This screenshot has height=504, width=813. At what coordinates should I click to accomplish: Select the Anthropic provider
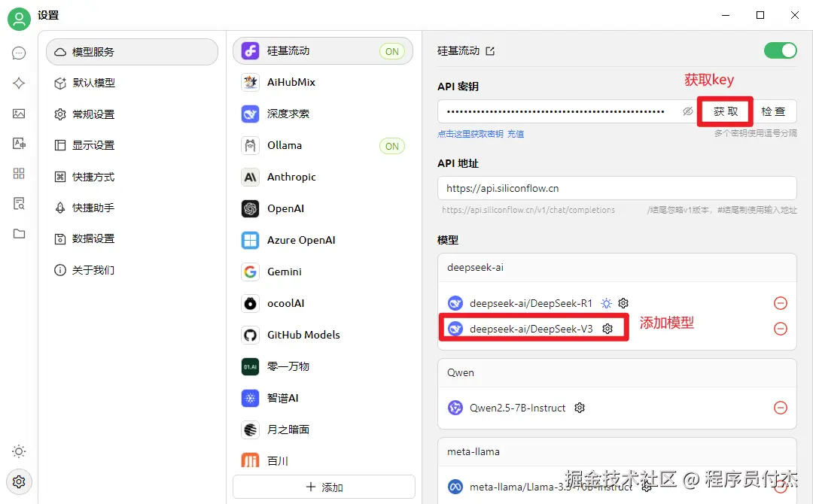click(323, 177)
